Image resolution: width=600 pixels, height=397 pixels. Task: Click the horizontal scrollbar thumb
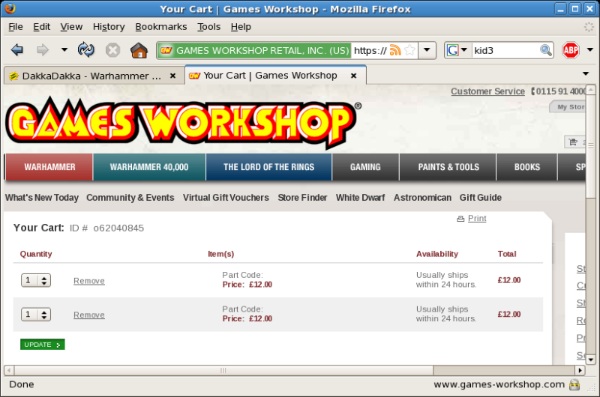(223, 370)
